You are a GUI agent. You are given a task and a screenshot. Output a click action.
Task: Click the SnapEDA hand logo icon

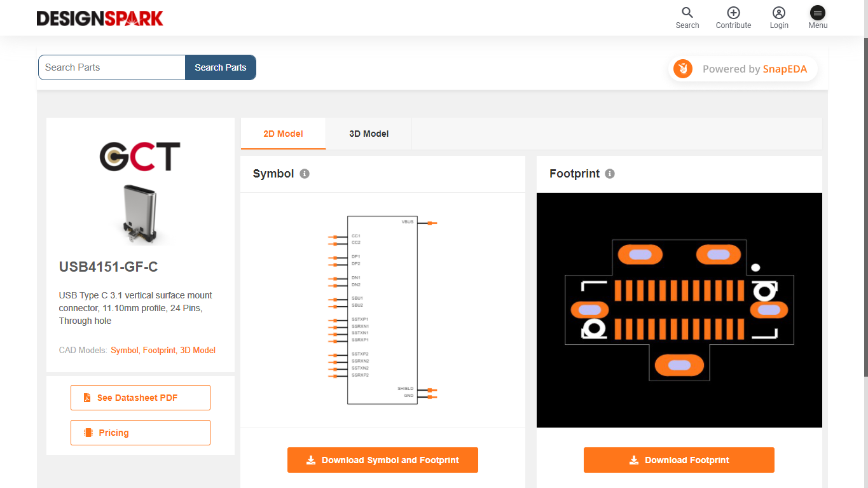coord(683,69)
